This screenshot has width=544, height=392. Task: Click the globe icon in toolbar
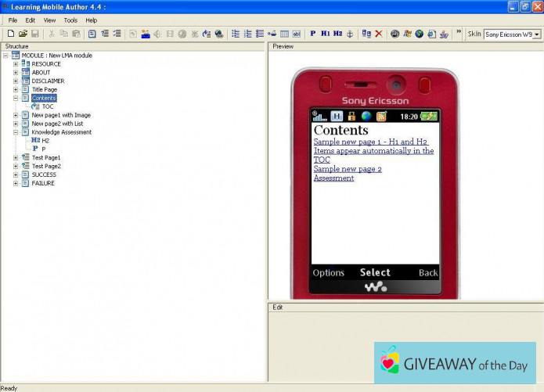click(x=420, y=34)
